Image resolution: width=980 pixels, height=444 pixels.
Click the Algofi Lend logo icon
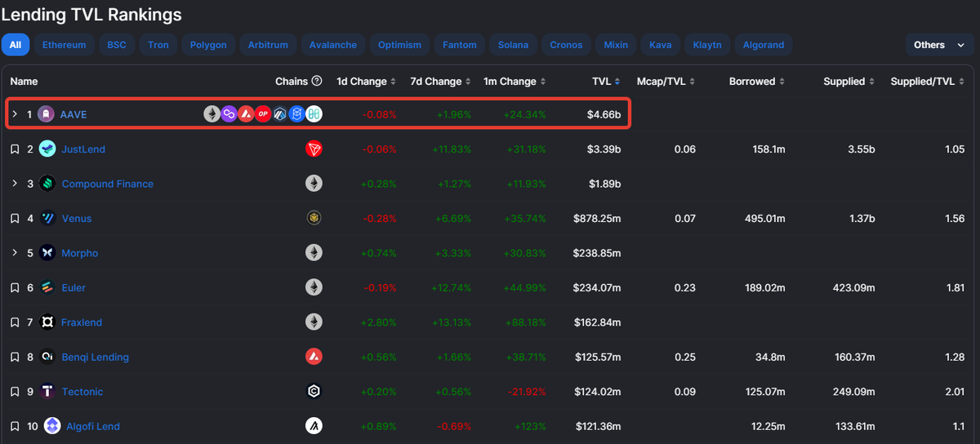click(53, 426)
